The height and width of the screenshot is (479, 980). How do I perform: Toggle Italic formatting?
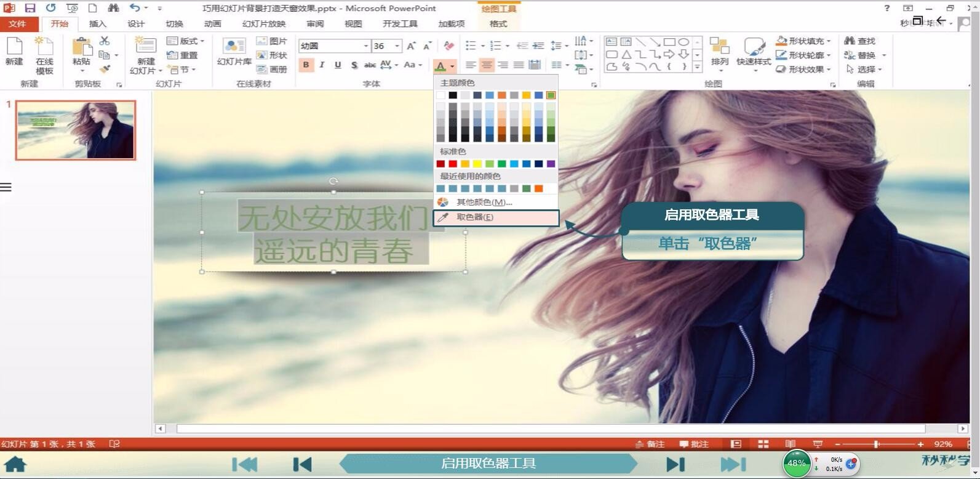point(322,65)
